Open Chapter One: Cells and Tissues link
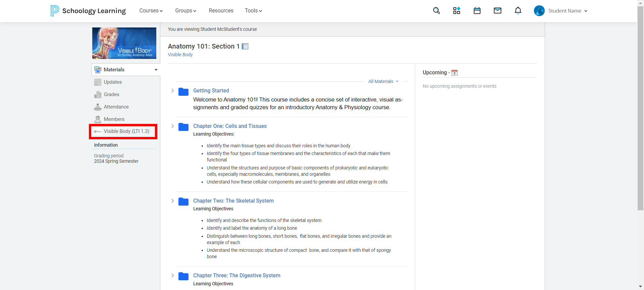 coord(230,126)
